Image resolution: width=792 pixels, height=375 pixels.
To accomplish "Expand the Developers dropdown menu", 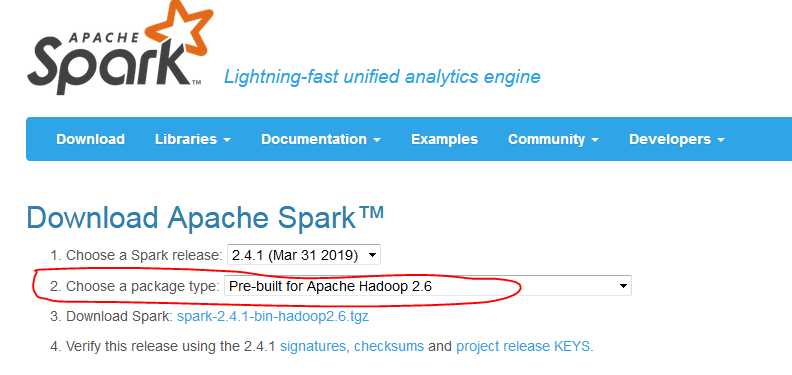I will coord(677,139).
